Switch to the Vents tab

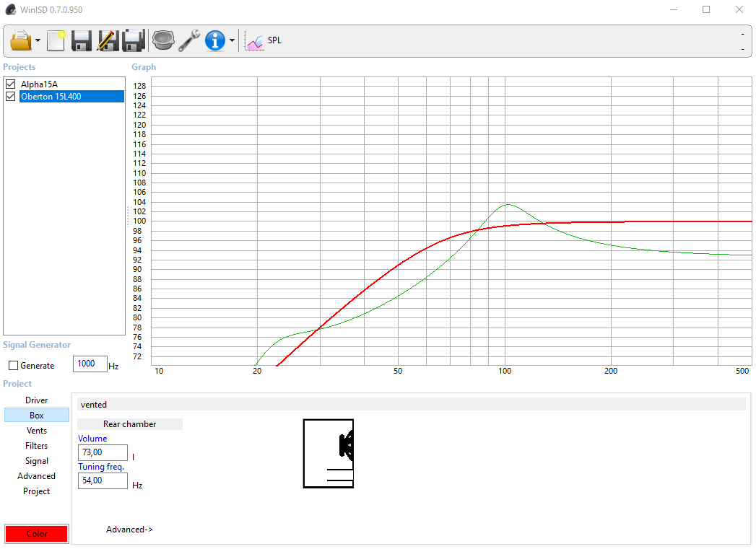tap(37, 431)
